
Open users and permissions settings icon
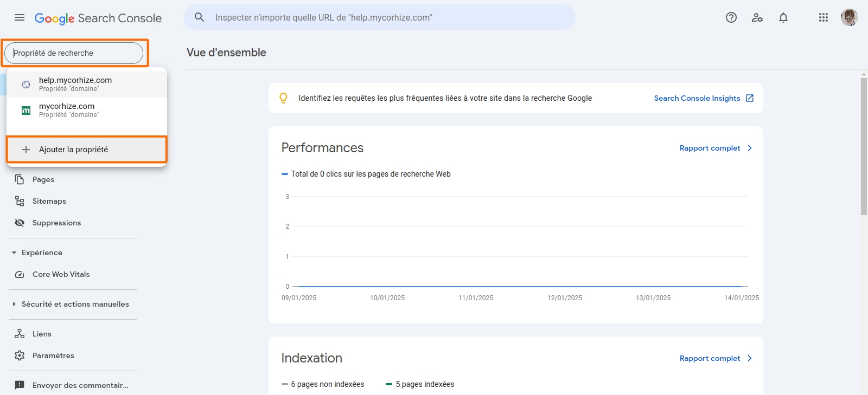tap(757, 17)
